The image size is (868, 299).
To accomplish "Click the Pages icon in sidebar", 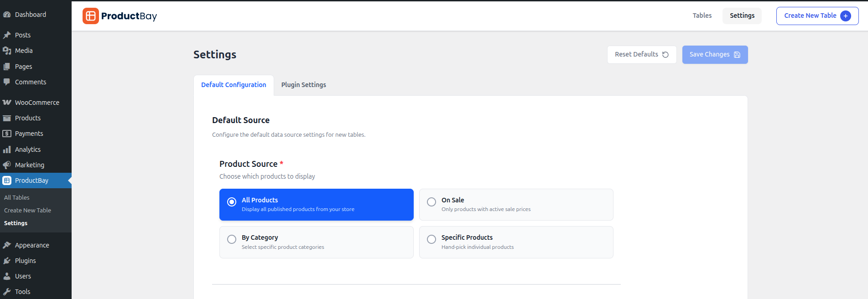I will pyautogui.click(x=7, y=67).
